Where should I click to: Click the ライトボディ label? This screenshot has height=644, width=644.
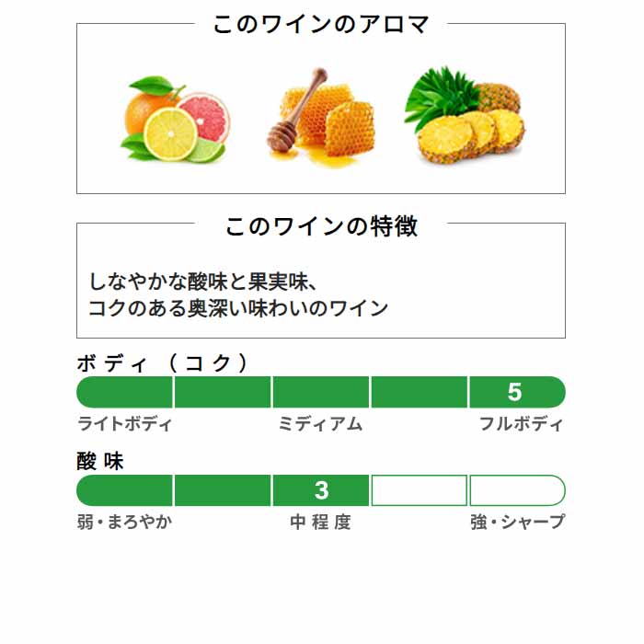tap(124, 423)
